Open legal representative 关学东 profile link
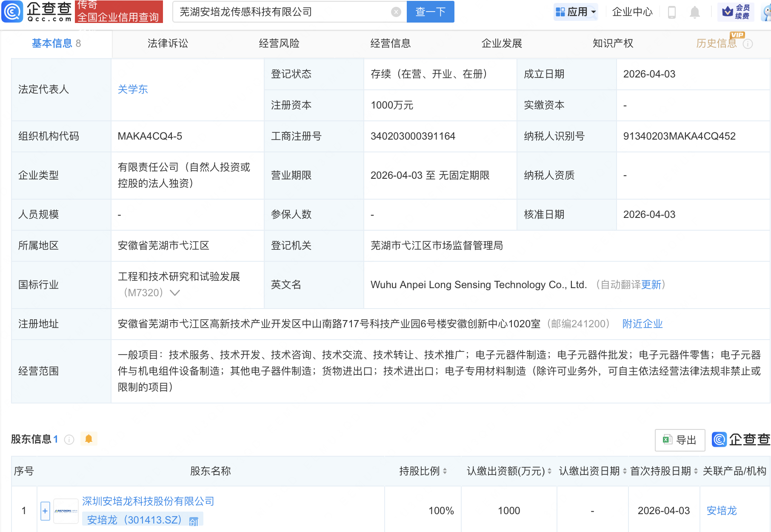This screenshot has width=771, height=532. coord(132,89)
